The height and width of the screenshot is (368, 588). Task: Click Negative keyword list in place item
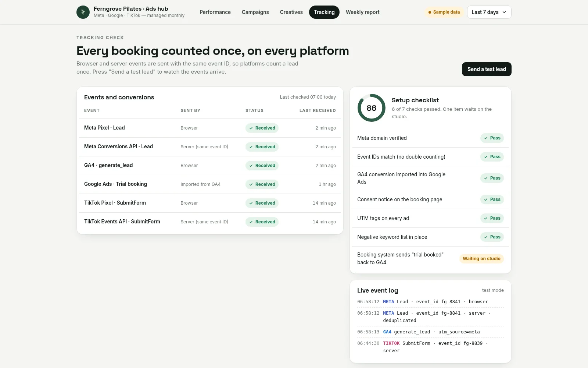[x=430, y=237]
